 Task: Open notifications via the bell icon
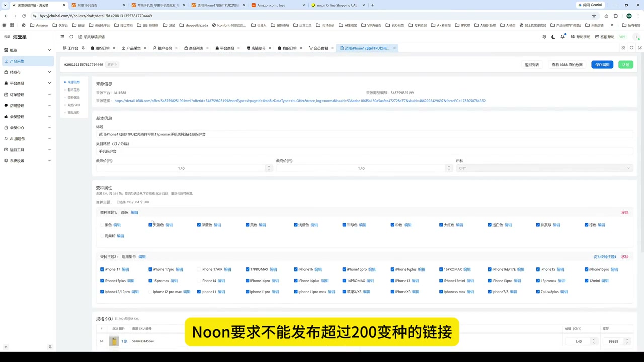[x=562, y=37]
